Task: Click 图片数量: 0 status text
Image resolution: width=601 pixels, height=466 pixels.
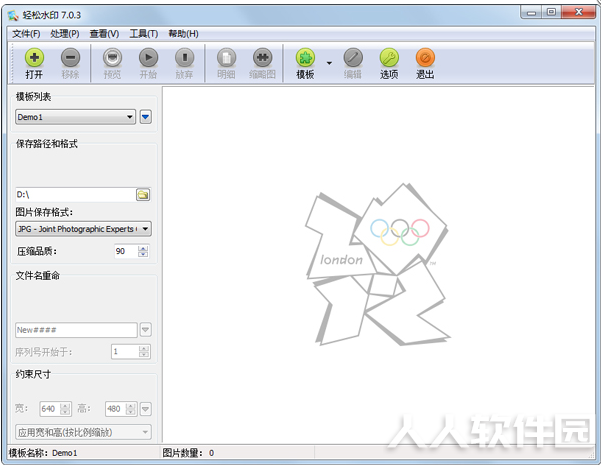Action: click(188, 453)
